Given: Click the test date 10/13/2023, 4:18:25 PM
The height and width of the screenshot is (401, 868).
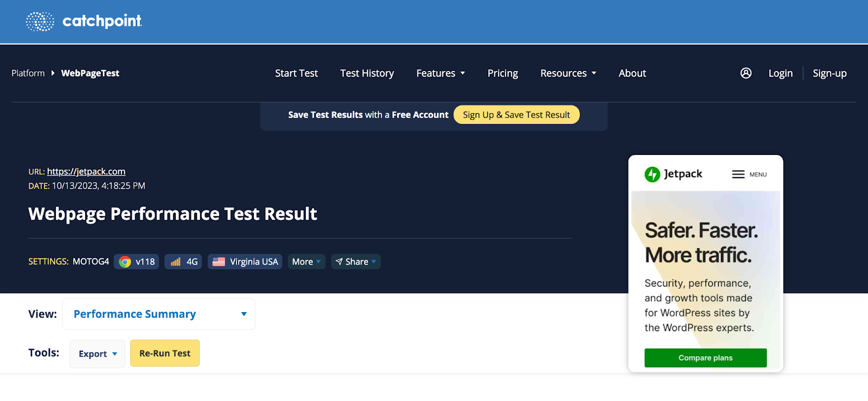Looking at the screenshot, I should 99,186.
